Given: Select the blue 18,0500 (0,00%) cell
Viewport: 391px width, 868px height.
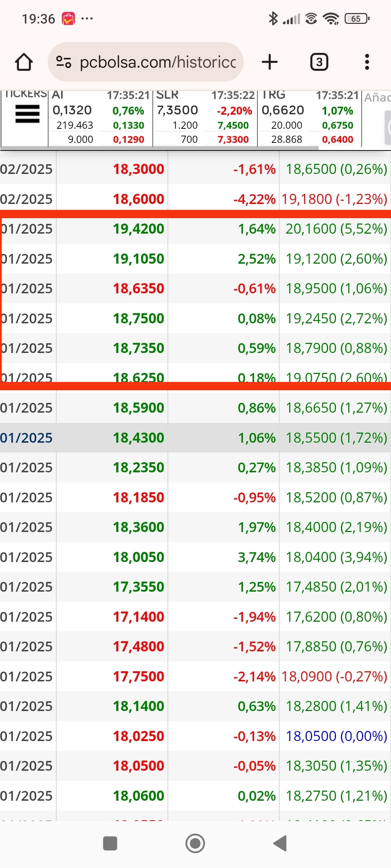Looking at the screenshot, I should click(336, 736).
